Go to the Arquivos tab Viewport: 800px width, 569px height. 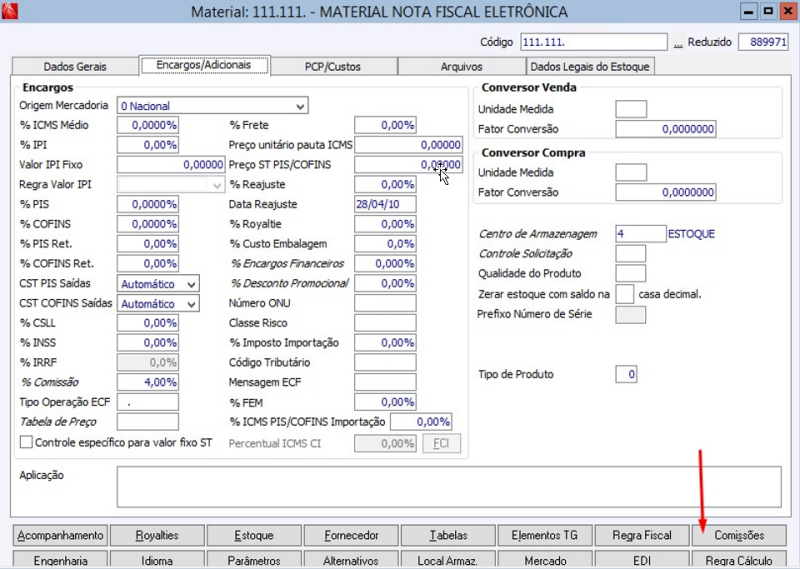click(461, 66)
